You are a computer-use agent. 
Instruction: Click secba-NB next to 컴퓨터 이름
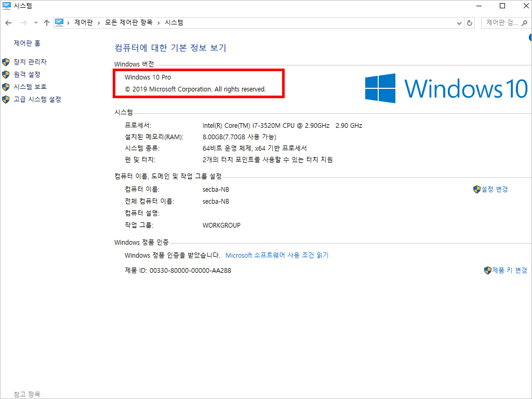pyautogui.click(x=216, y=189)
